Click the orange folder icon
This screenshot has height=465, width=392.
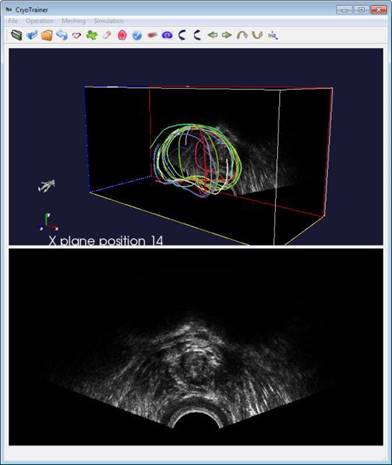47,35
